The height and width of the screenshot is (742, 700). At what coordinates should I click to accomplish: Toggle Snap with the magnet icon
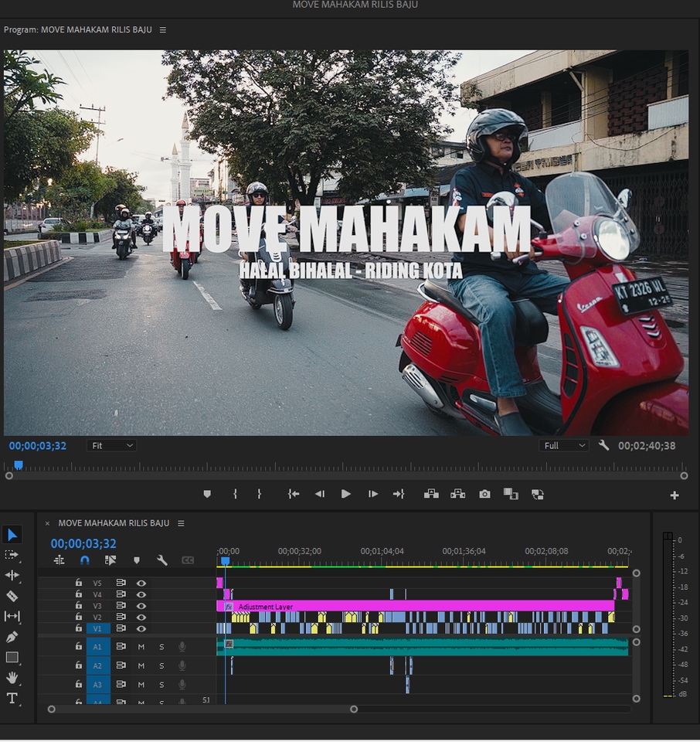85,559
